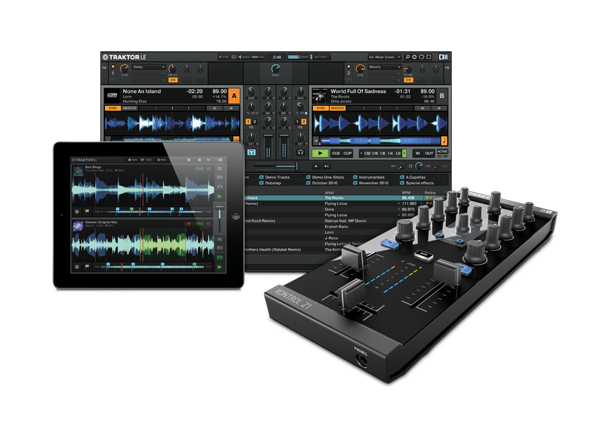Toggle the ON button in FX unit 1
The image size is (600, 424).
(x=173, y=80)
